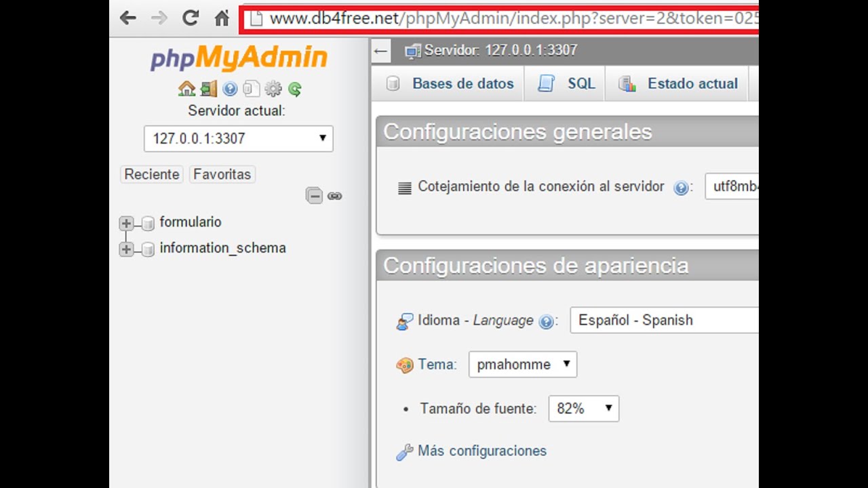Collapse all tree nodes icon
Image resolution: width=868 pixels, height=488 pixels.
point(314,196)
